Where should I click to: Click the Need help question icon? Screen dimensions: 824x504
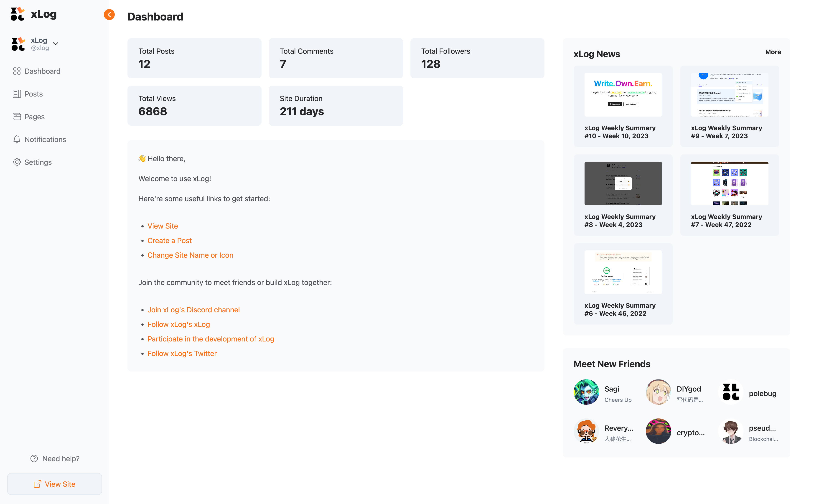pyautogui.click(x=34, y=458)
